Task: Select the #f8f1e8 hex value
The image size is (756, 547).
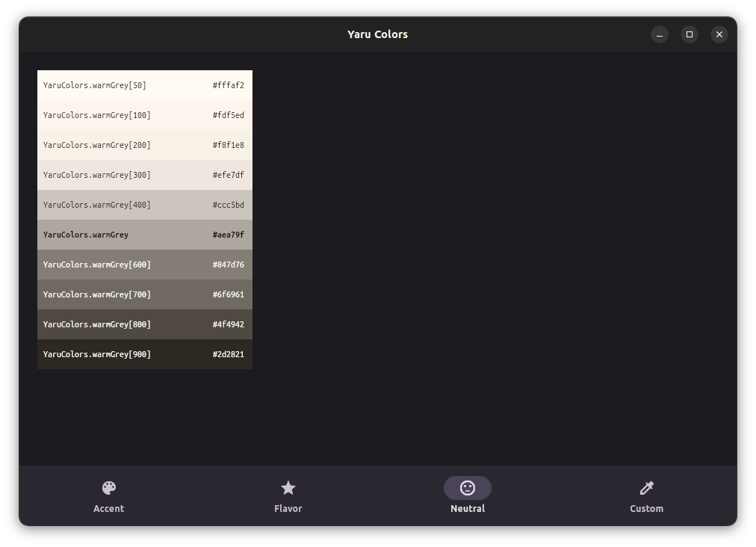Action: (x=229, y=145)
